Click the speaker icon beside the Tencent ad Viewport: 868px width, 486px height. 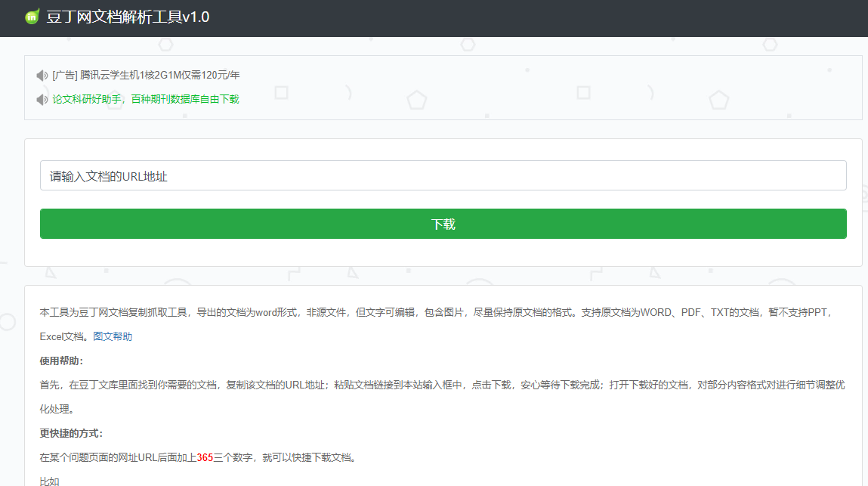(x=42, y=75)
